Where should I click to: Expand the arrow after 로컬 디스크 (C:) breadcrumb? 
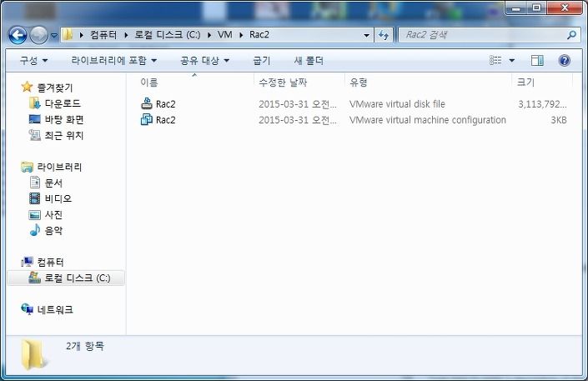209,35
